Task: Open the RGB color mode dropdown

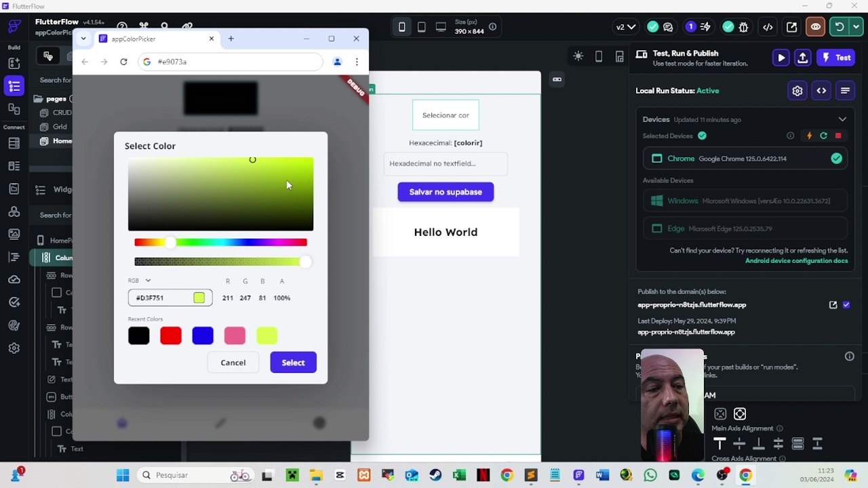Action: click(139, 281)
